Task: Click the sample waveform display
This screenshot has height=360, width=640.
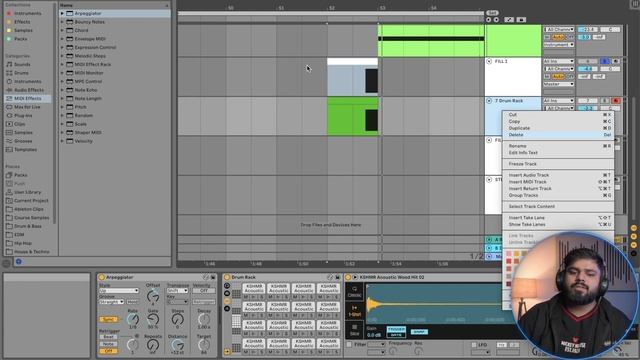Action: [x=437, y=304]
